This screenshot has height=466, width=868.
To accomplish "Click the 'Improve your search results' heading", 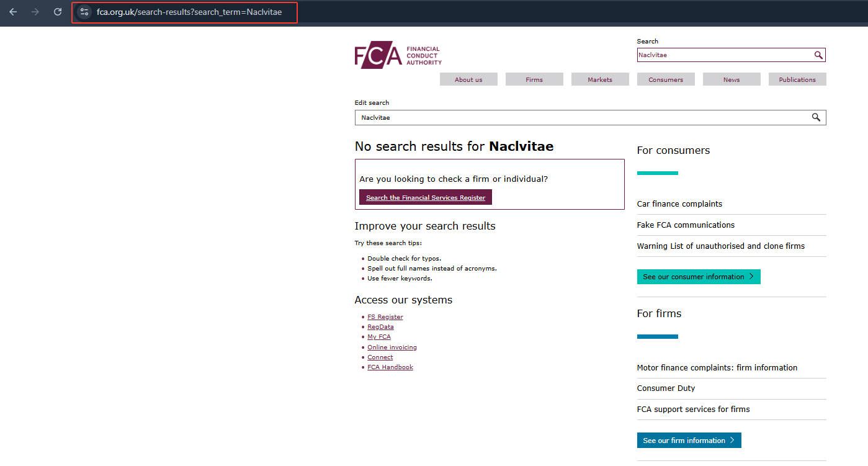I will pos(425,226).
